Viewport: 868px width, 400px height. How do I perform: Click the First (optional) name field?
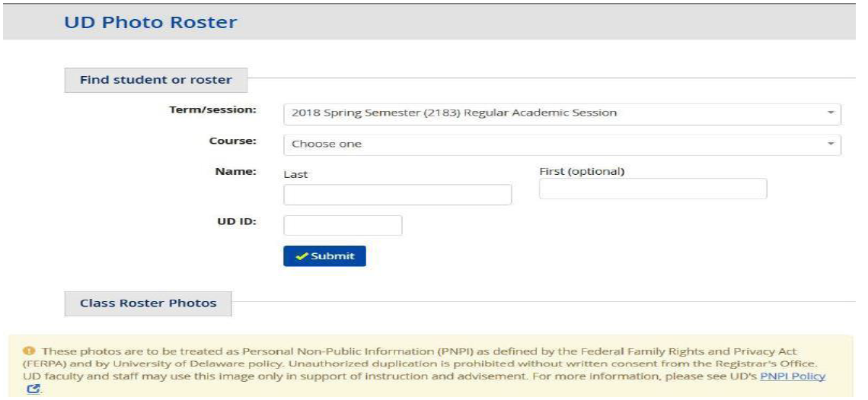[653, 189]
